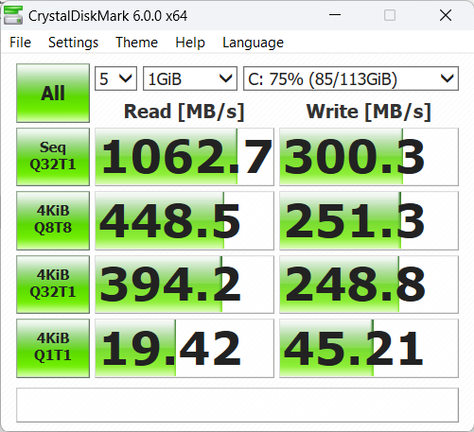Open the Language menu
The image size is (474, 432).
(x=253, y=42)
